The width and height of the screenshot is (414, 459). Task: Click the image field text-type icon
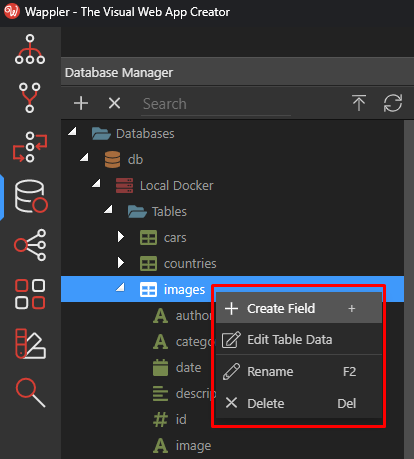tap(160, 446)
